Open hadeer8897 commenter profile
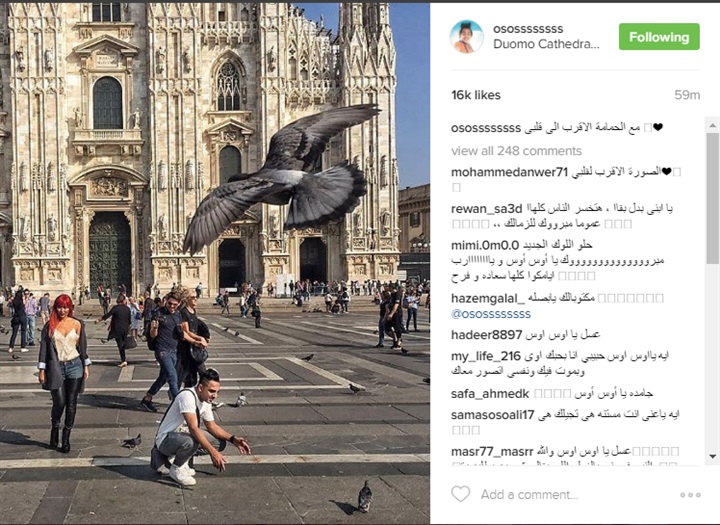The height and width of the screenshot is (525, 720). tap(486, 335)
